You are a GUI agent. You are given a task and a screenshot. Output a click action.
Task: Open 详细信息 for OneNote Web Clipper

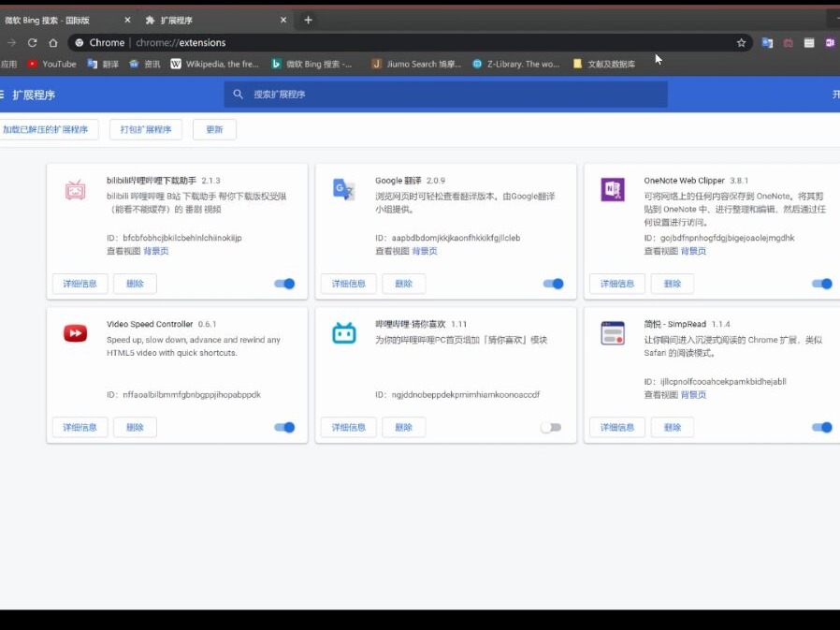tap(617, 284)
